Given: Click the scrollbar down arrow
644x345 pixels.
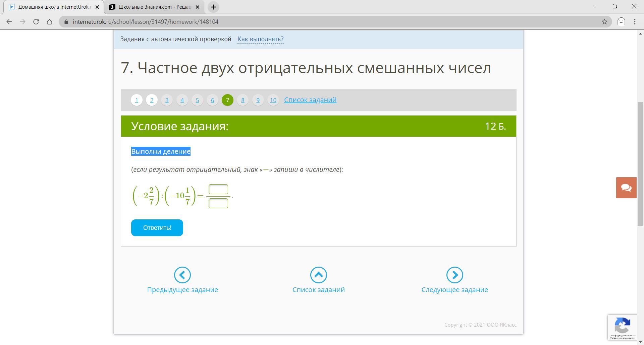Looking at the screenshot, I should tap(640, 342).
